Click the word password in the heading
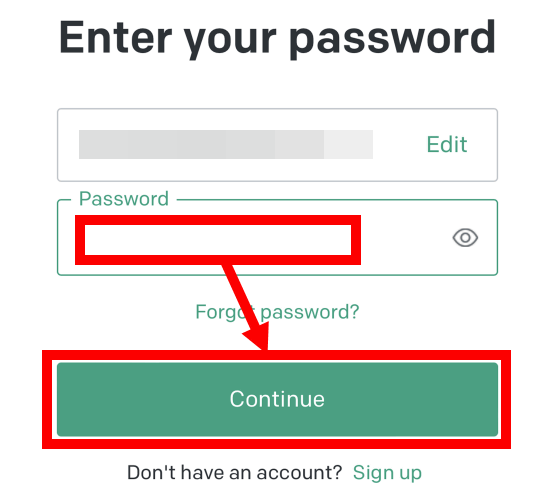The height and width of the screenshot is (496, 555). pyautogui.click(x=393, y=40)
